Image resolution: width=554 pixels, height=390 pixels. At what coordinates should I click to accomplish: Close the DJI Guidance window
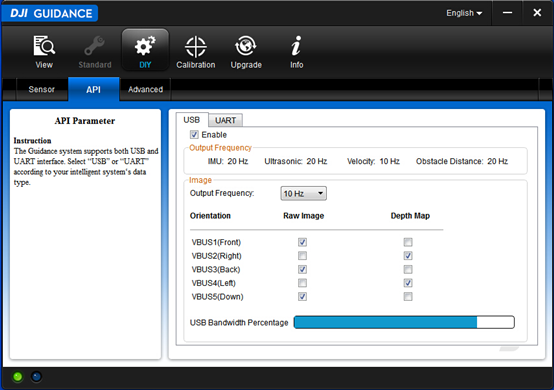(x=537, y=13)
